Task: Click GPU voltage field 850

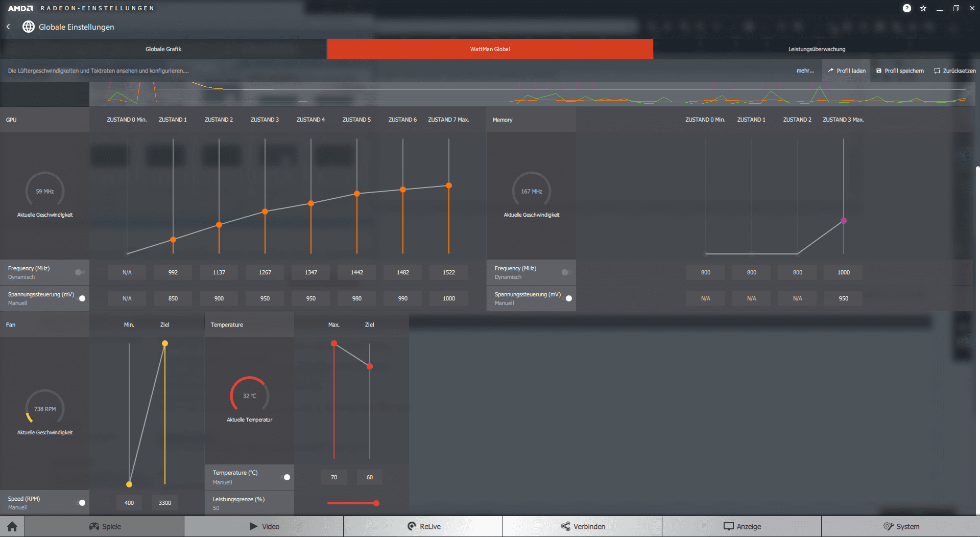Action: pos(173,298)
